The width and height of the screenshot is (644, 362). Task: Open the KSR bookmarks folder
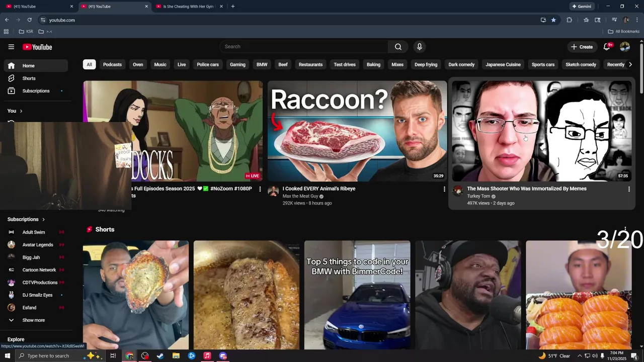click(26, 32)
